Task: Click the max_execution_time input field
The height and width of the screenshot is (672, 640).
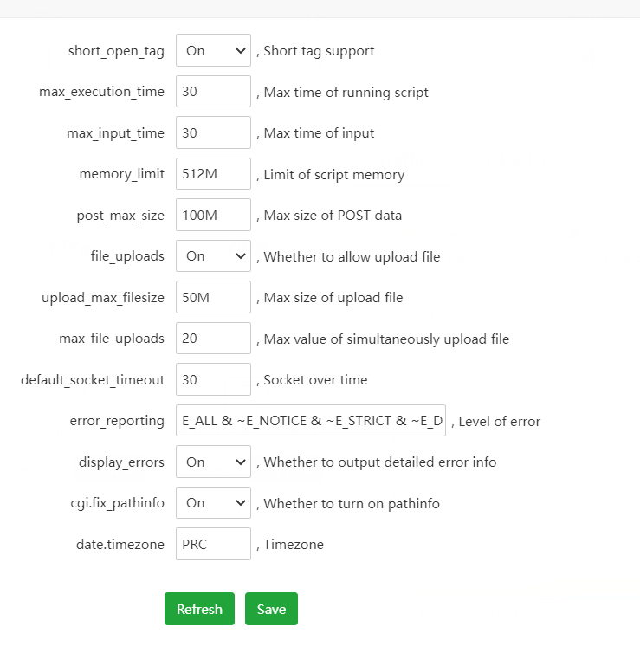Action: point(213,92)
